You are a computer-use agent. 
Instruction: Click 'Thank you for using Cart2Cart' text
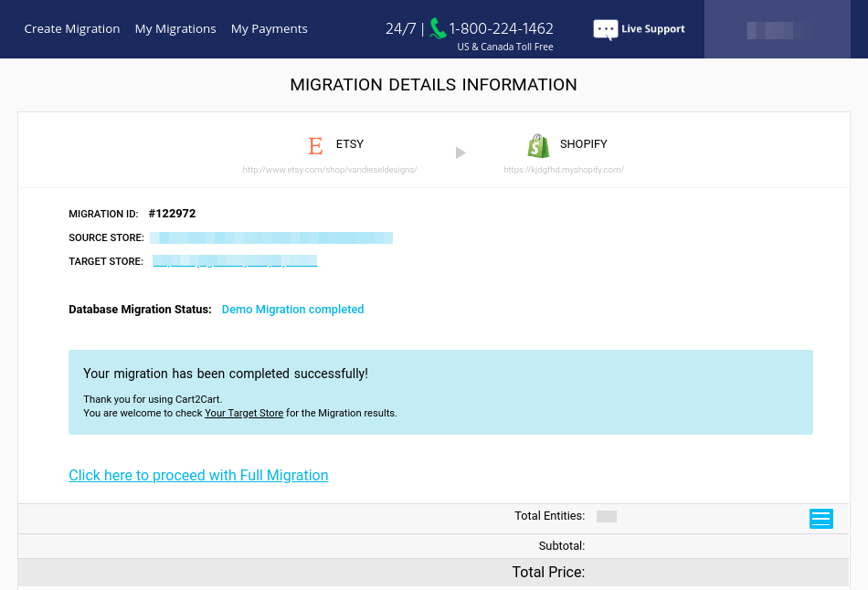click(153, 399)
